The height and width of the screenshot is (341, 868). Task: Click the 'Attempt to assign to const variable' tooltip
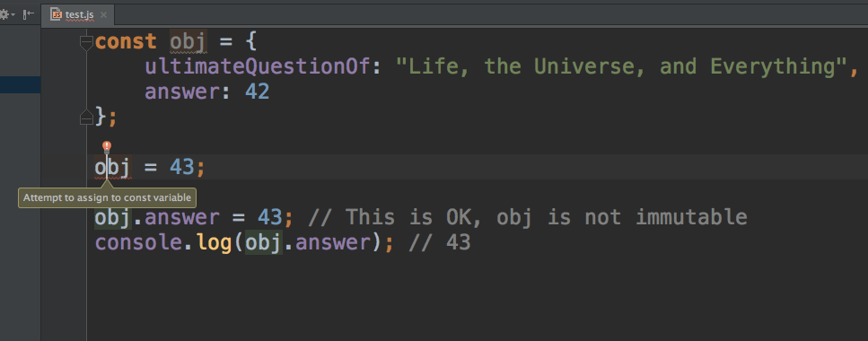(107, 197)
